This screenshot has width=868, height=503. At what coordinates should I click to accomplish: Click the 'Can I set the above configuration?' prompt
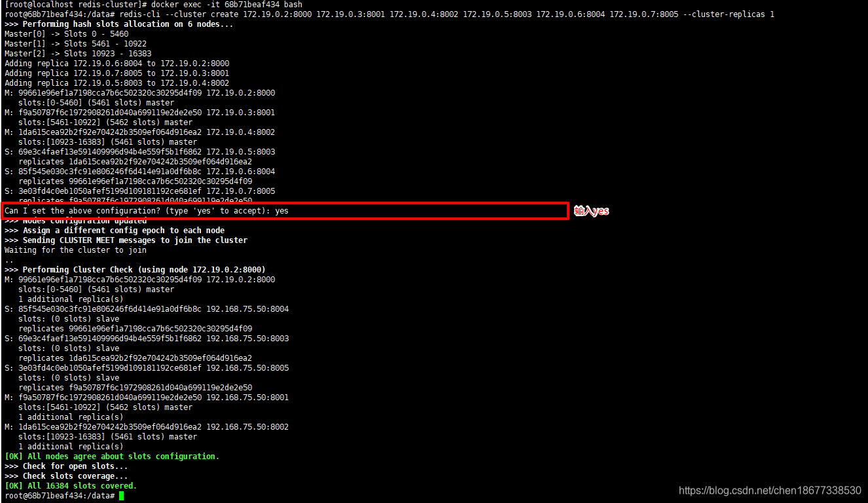pos(147,211)
